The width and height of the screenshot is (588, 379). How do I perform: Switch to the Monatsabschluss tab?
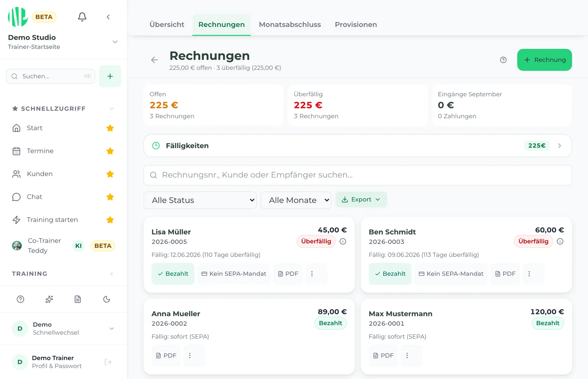pyautogui.click(x=290, y=25)
